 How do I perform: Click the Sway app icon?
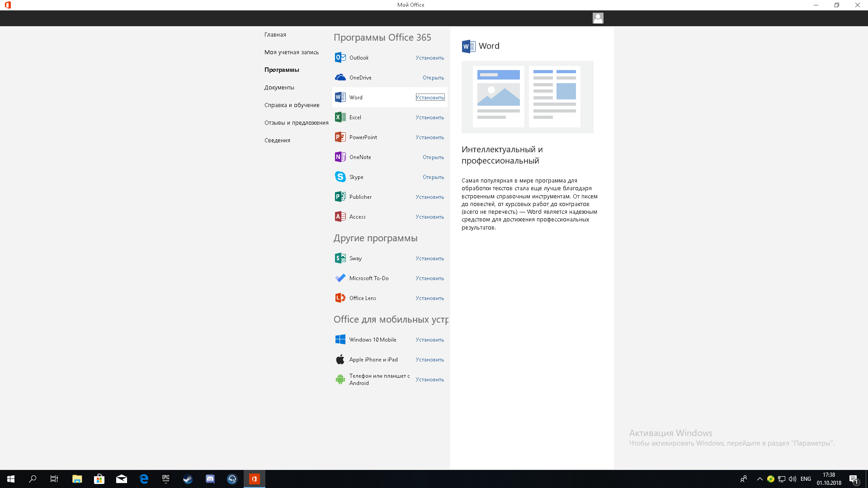click(x=340, y=258)
